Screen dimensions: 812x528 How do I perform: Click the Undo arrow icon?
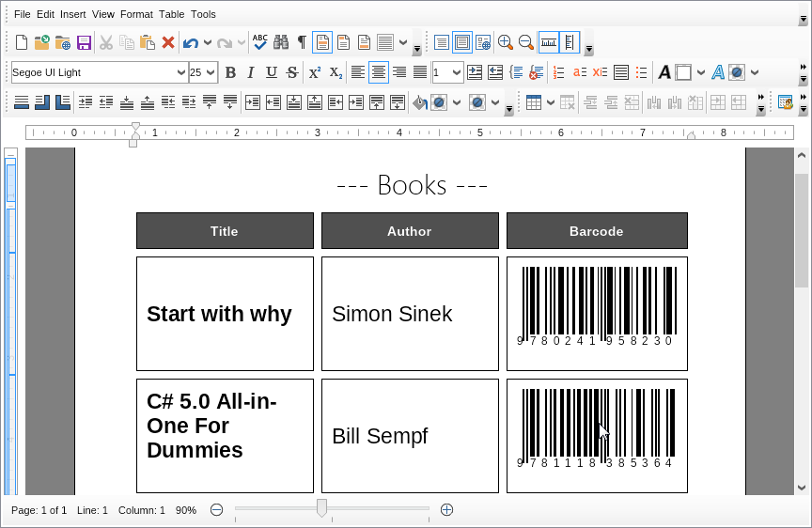[191, 42]
